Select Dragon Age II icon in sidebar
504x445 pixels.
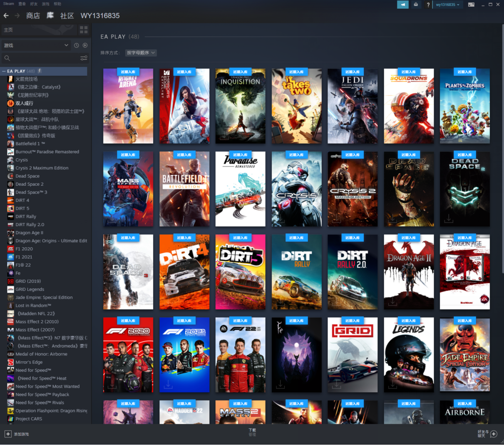(x=10, y=233)
